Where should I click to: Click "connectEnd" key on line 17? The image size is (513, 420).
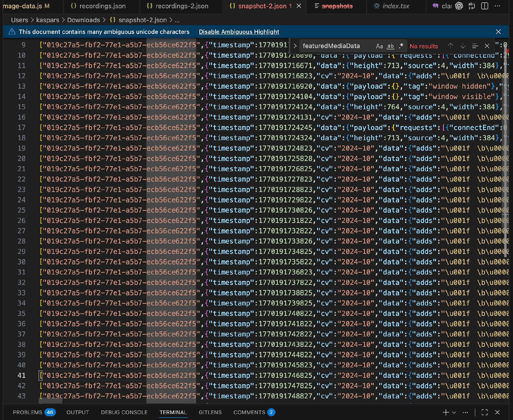click(x=474, y=128)
